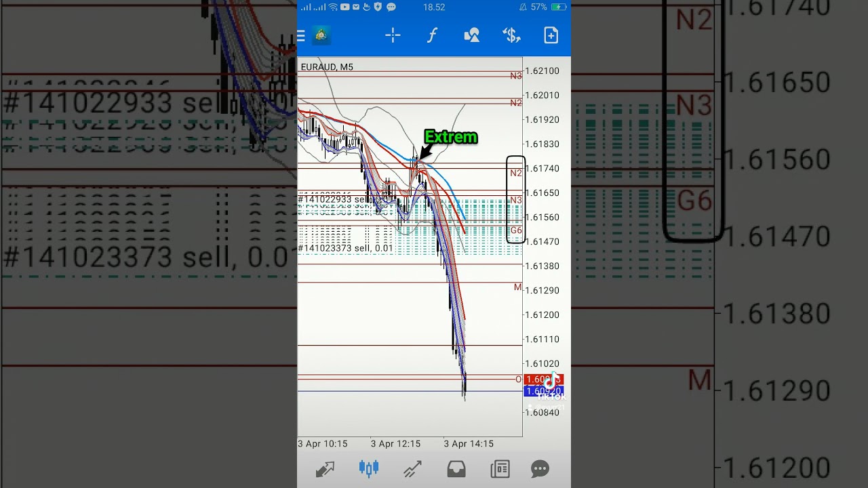
Task: Tap the MetaTrader app logo
Action: tap(321, 35)
